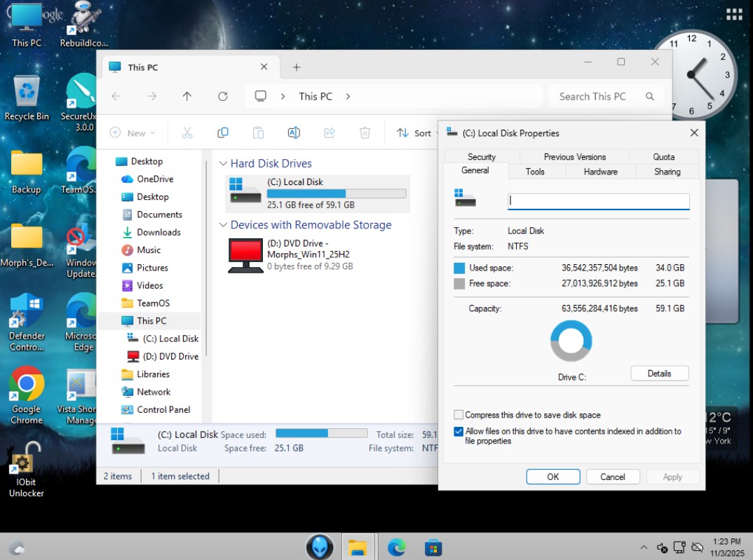Enable Compress this drive checkbox
The image size is (753, 560).
click(459, 415)
